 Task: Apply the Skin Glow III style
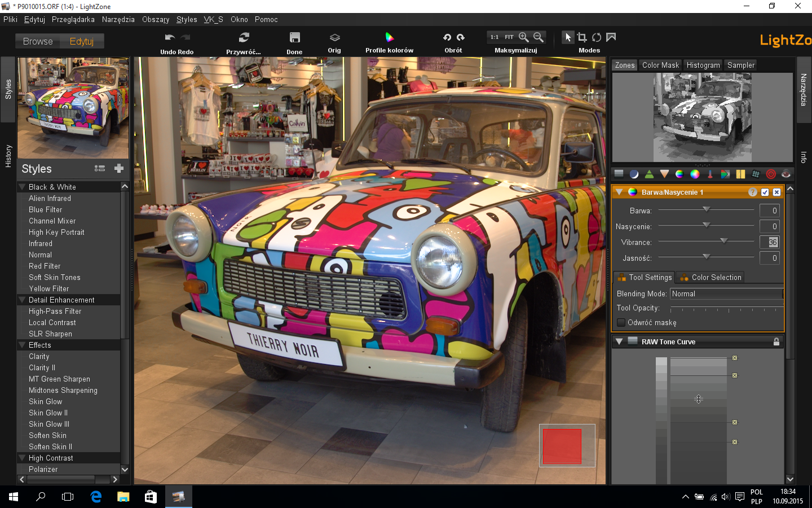click(49, 424)
